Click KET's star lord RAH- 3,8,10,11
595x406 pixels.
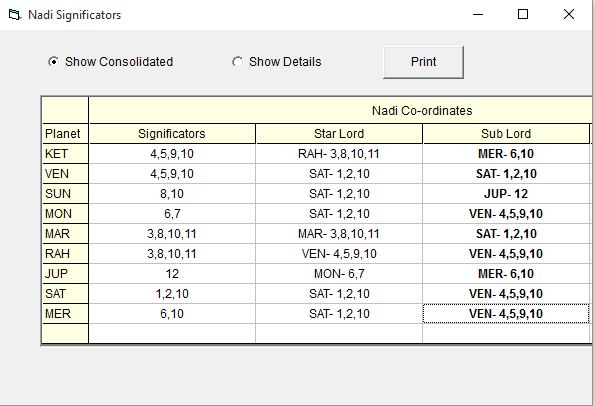pyautogui.click(x=339, y=154)
